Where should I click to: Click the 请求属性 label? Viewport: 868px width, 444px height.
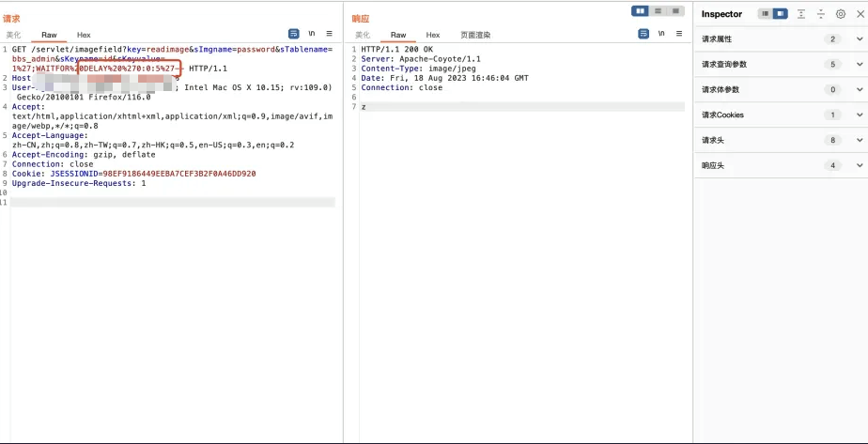717,39
